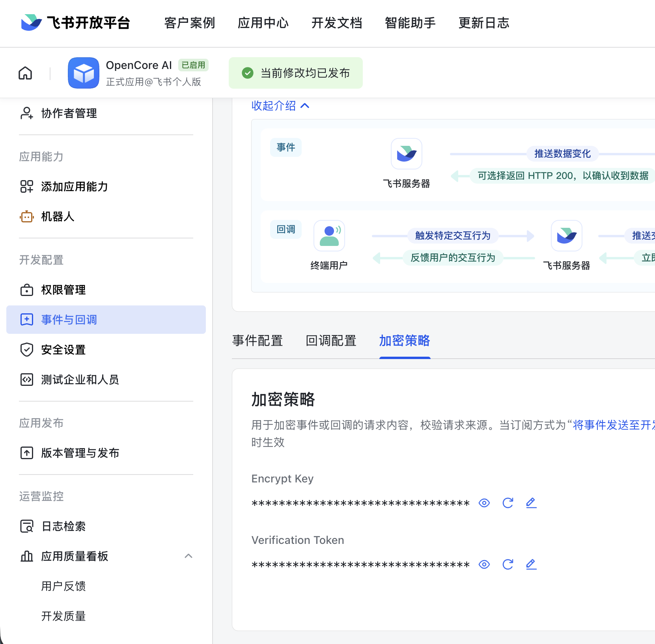This screenshot has height=644, width=655.
Task: Click the 终端用户 icon in 回调 diagram
Action: [329, 236]
